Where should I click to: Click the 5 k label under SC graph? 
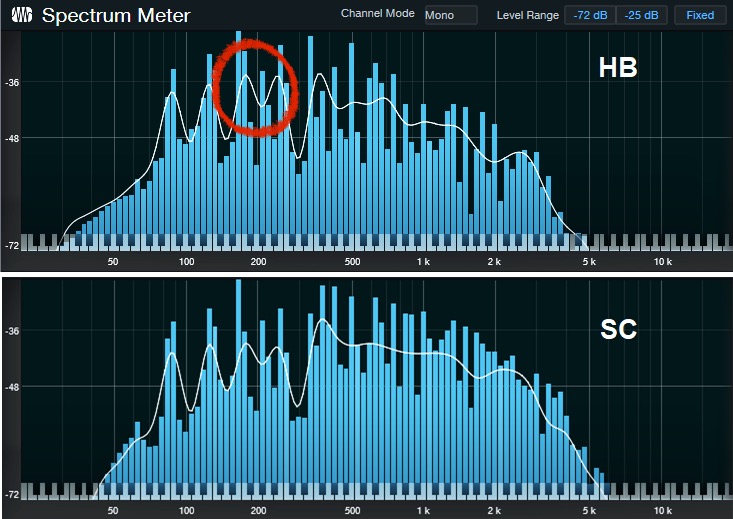[x=589, y=511]
